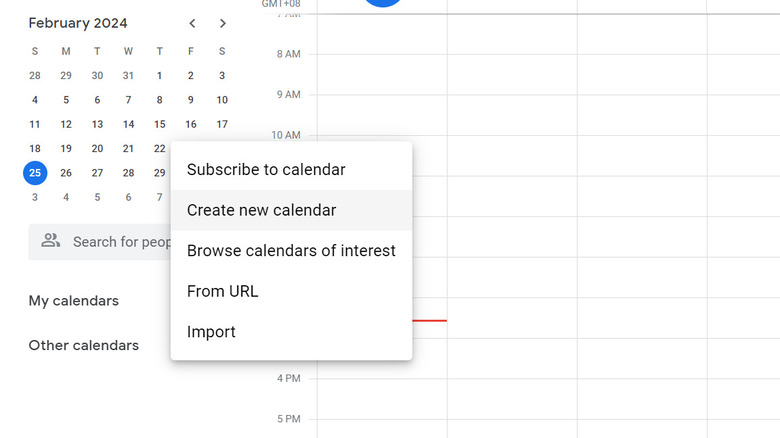Click January 28 in mini calendar

(x=35, y=76)
